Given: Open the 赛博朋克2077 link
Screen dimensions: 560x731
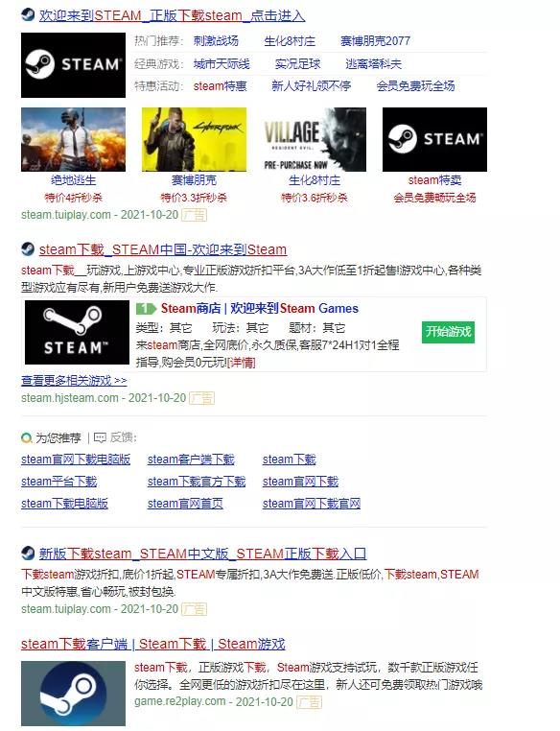Looking at the screenshot, I should pyautogui.click(x=375, y=41).
